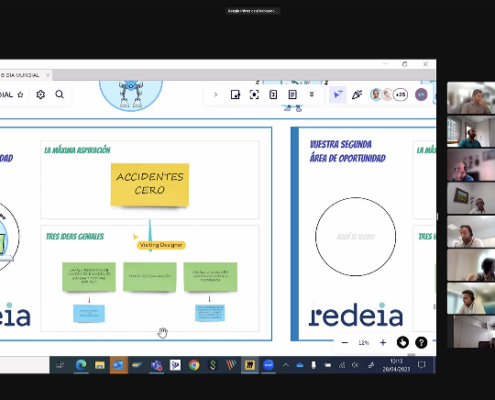Select sixth participant video thumbnail

pos(471,265)
